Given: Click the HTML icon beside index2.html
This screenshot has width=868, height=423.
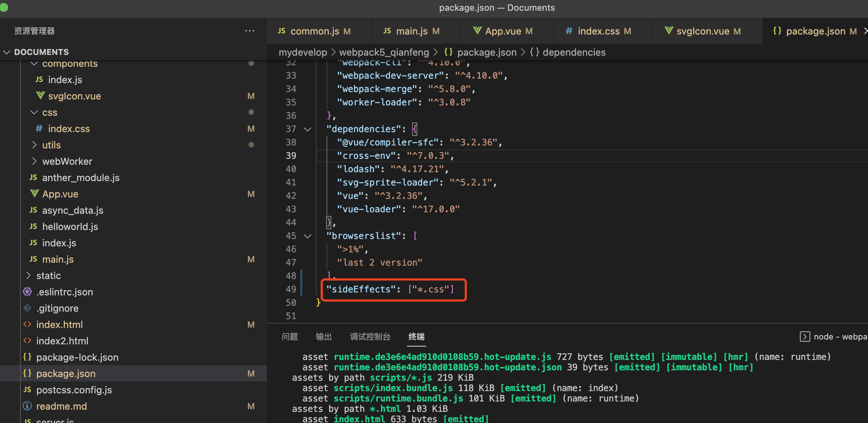Looking at the screenshot, I should point(27,341).
